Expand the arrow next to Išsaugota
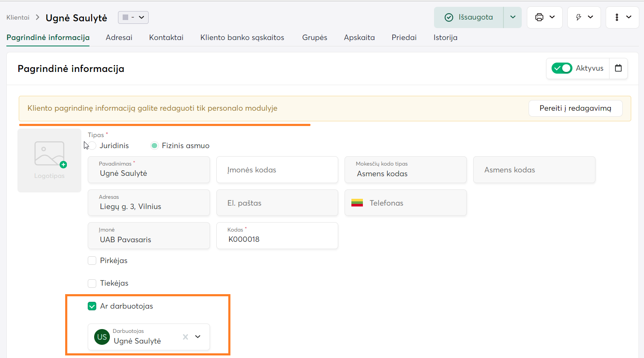Image resolution: width=644 pixels, height=358 pixels. (512, 17)
